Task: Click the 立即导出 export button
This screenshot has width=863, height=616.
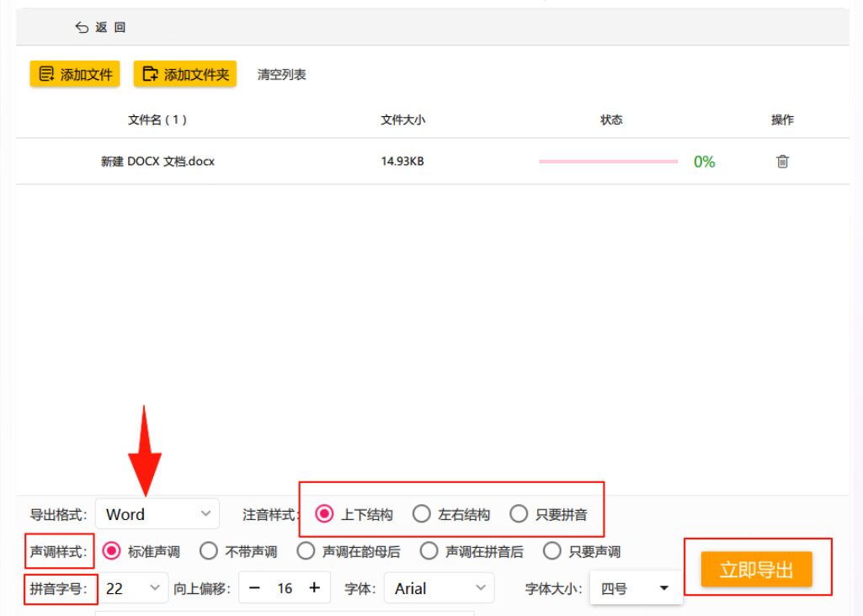Action: click(756, 569)
